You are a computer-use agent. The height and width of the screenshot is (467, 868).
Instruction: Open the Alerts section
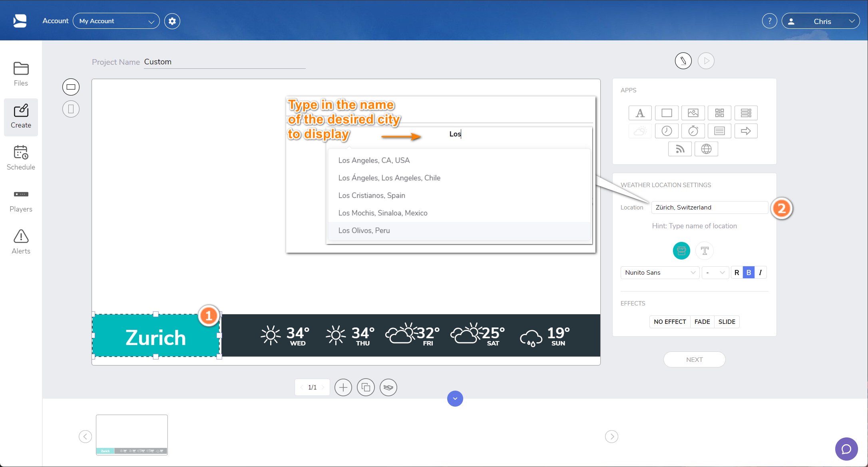(x=21, y=242)
